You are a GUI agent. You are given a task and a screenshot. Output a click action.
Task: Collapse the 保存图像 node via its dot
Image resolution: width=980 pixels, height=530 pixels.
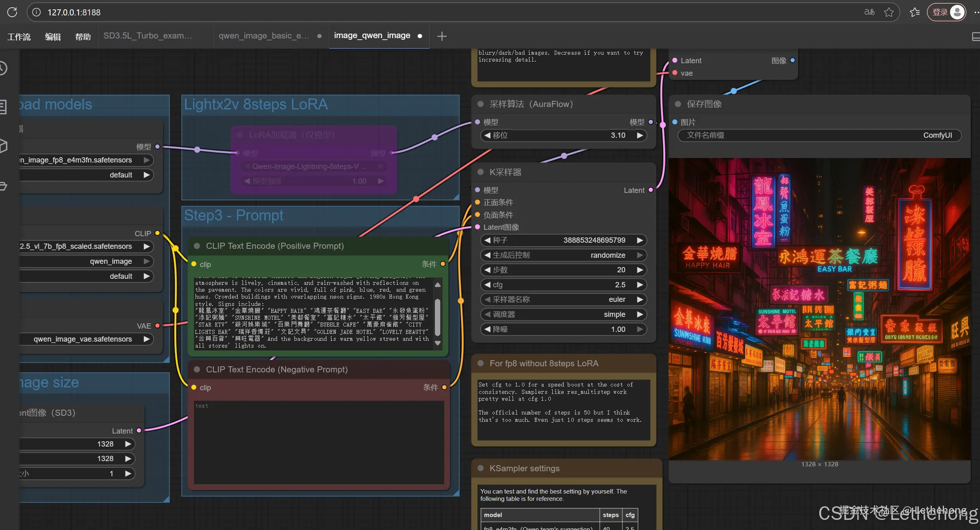(x=677, y=104)
